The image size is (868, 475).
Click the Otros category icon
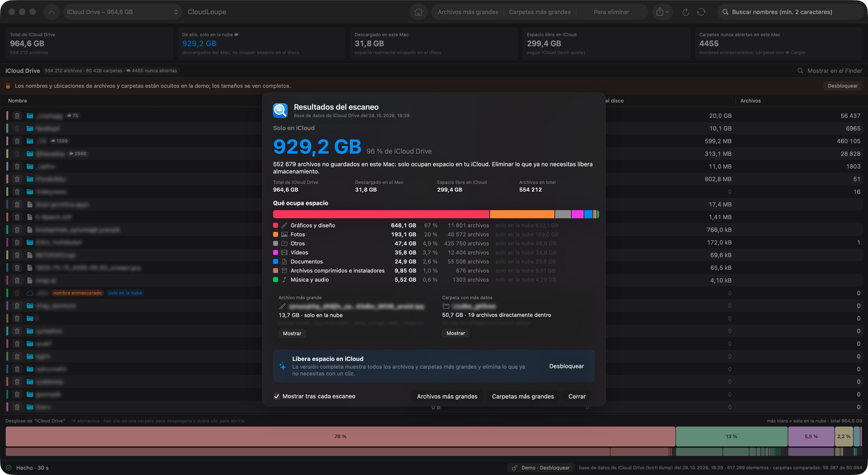(x=284, y=243)
